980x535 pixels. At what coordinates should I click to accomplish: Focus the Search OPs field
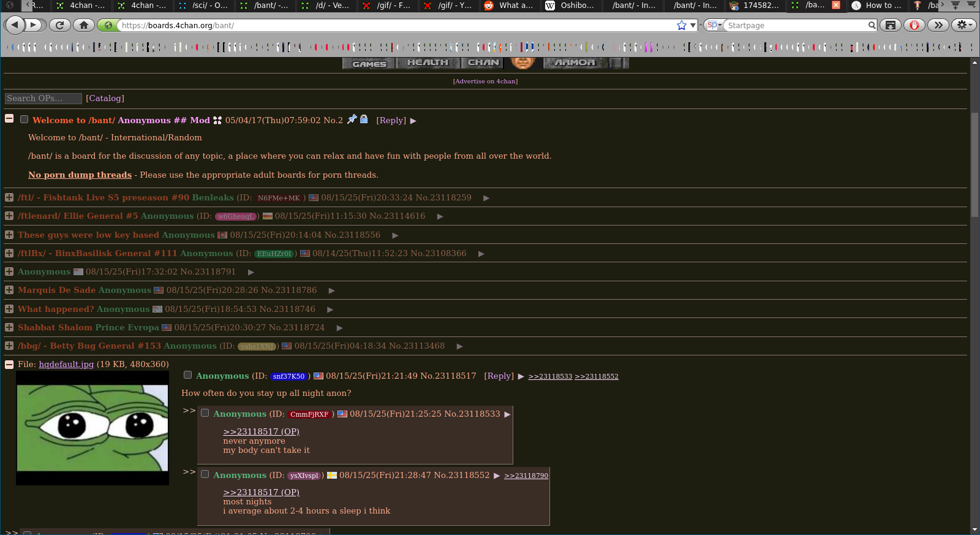click(x=43, y=99)
